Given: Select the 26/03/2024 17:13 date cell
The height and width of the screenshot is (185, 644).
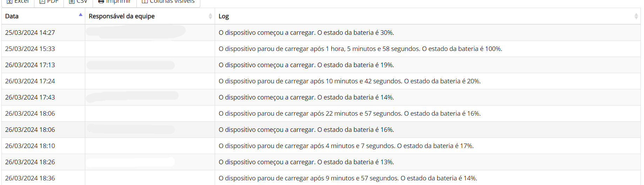Looking at the screenshot, I should coord(30,65).
